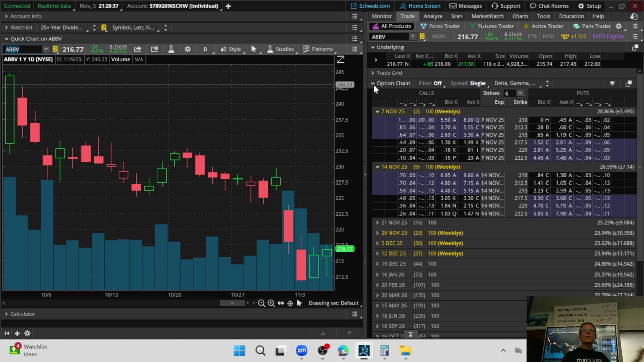The height and width of the screenshot is (362, 644).
Task: Click the pointer icon next to Drawing set
Action: click(299, 303)
